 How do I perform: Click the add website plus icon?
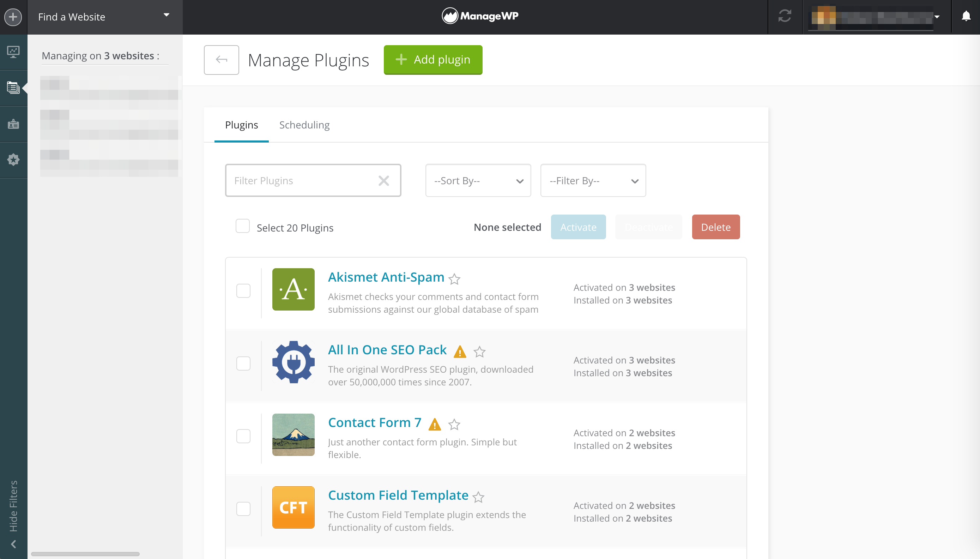click(x=13, y=17)
